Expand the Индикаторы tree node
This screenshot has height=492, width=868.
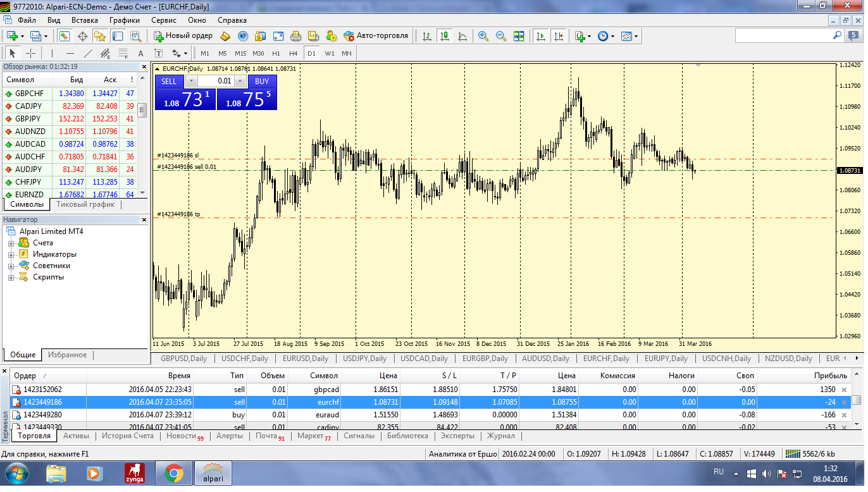click(11, 254)
